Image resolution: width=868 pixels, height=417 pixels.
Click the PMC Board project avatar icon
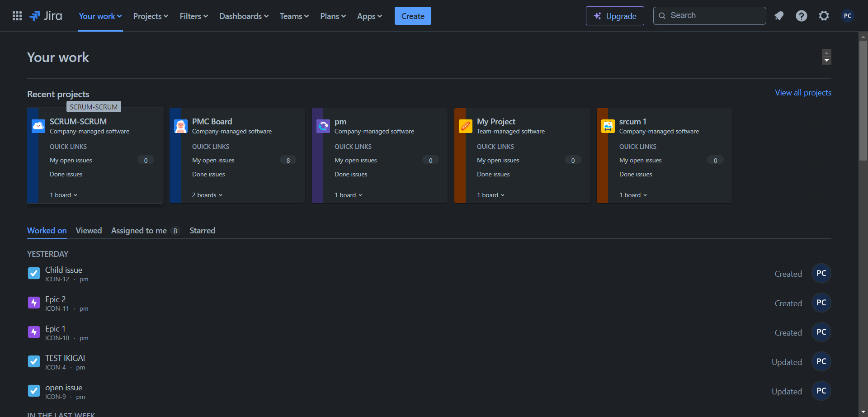pyautogui.click(x=181, y=126)
